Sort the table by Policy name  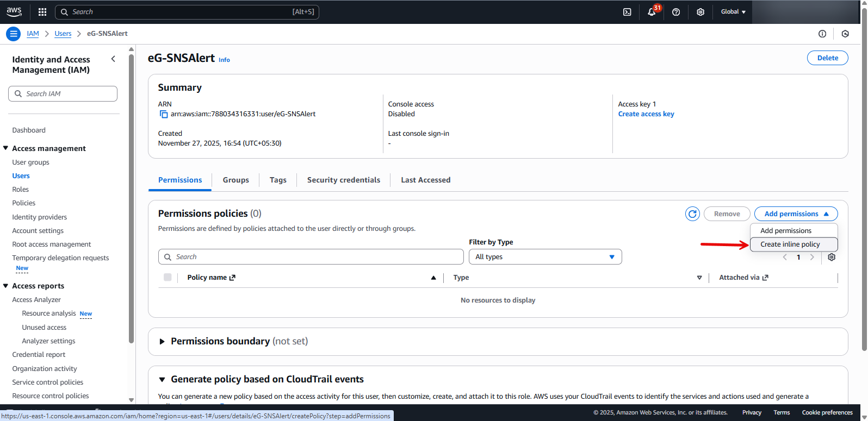pyautogui.click(x=433, y=278)
